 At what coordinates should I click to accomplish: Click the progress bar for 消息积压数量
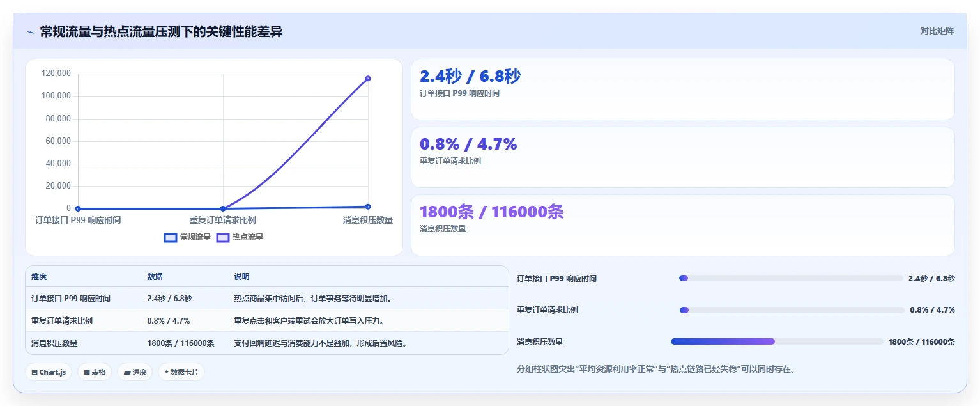tap(777, 341)
